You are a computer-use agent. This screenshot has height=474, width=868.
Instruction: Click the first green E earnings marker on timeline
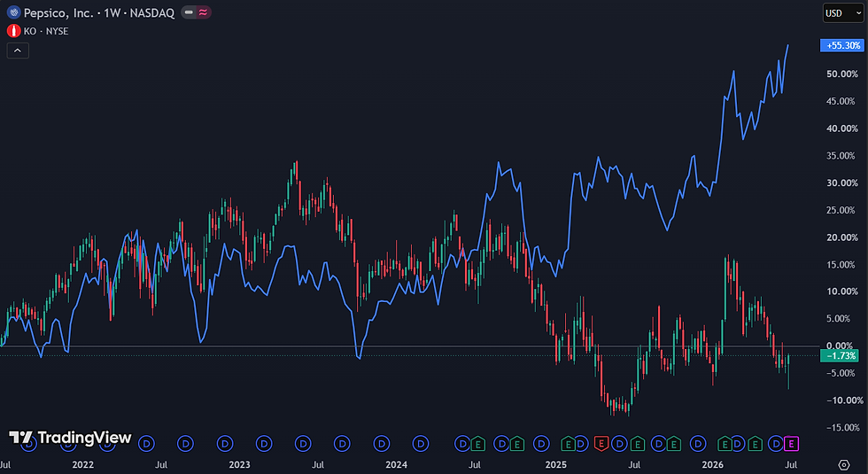(477, 444)
